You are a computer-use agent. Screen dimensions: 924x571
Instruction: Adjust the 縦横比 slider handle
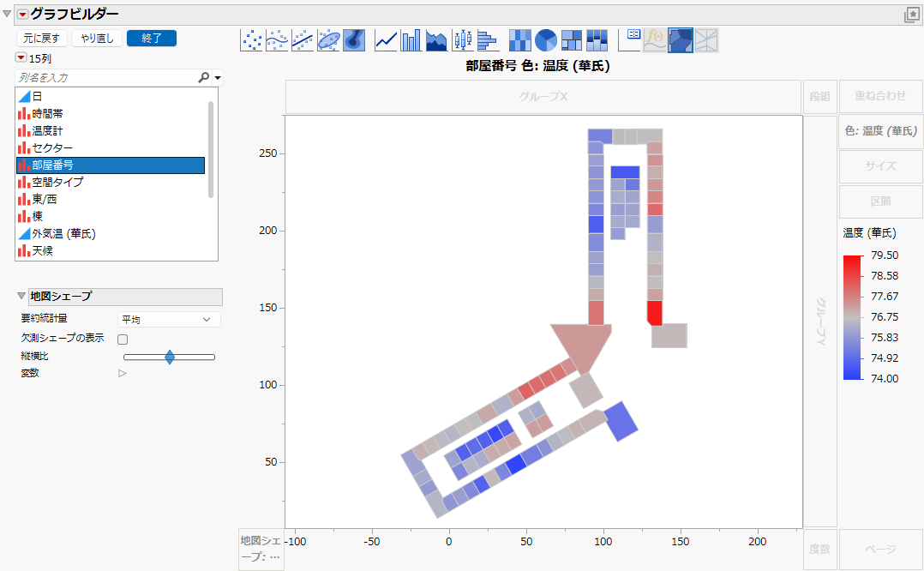click(x=170, y=358)
